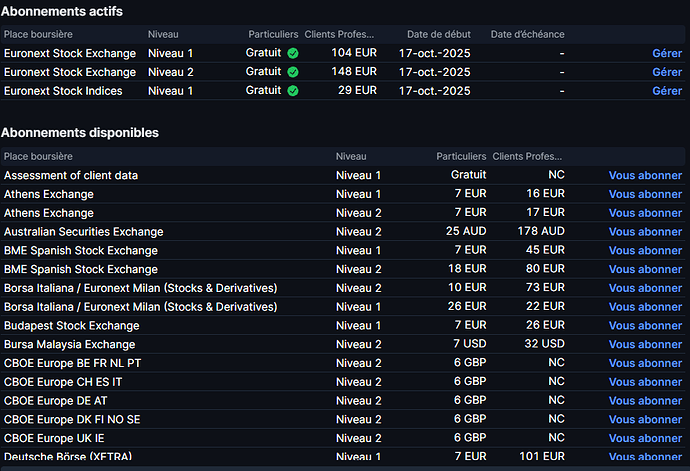690x471 pixels.
Task: Click 29 EUR professional price cell
Action: tap(357, 90)
